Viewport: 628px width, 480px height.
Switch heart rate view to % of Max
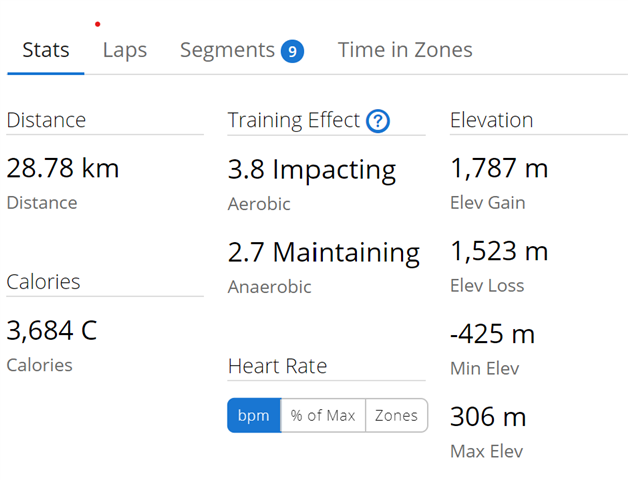[x=323, y=415]
